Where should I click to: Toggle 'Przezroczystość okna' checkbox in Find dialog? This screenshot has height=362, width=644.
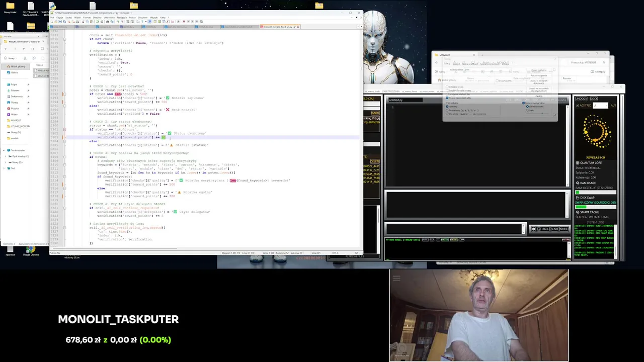[523, 103]
